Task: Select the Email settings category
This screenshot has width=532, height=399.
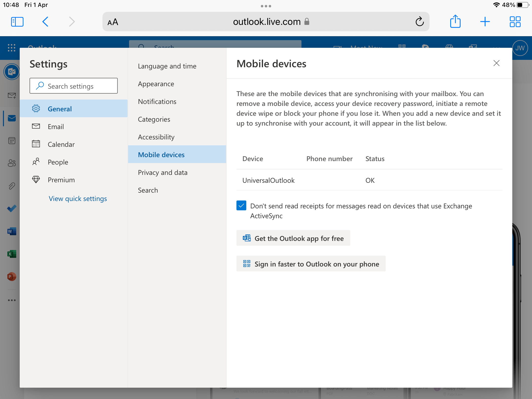Action: [x=74, y=126]
